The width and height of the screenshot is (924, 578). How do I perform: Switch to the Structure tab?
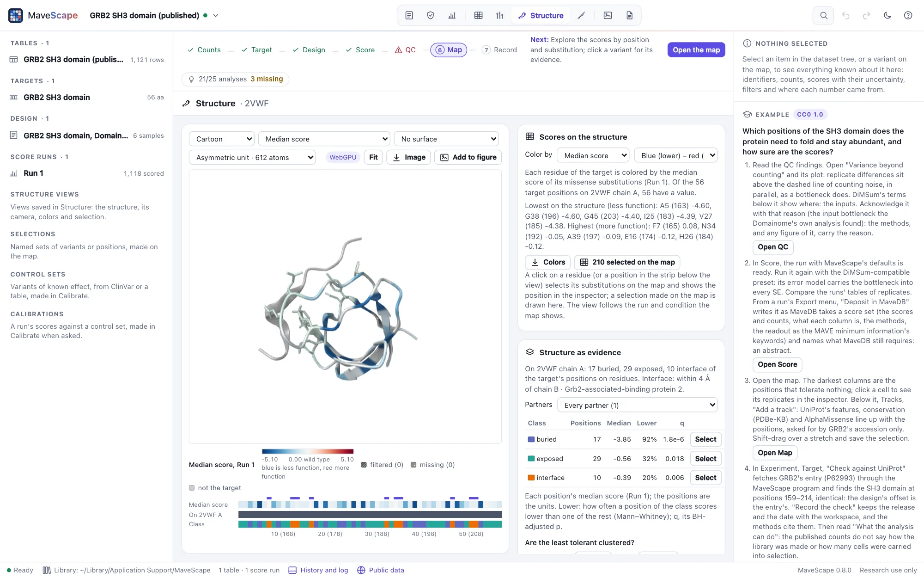[x=541, y=15]
